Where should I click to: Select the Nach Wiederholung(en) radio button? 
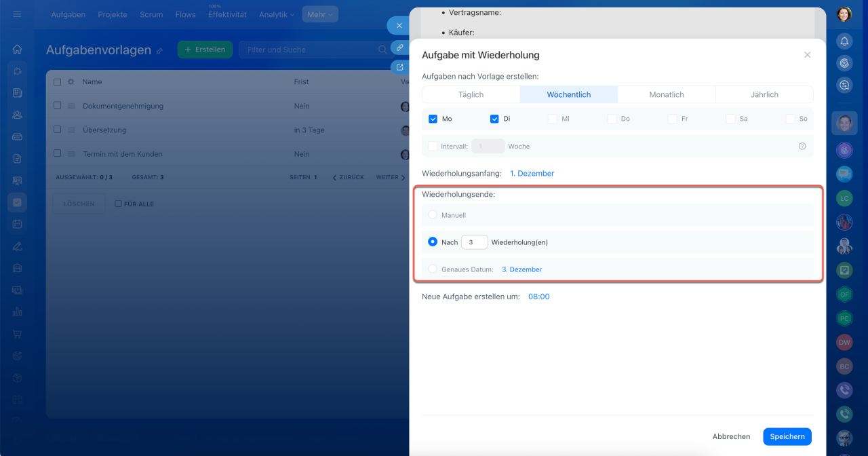pos(433,242)
